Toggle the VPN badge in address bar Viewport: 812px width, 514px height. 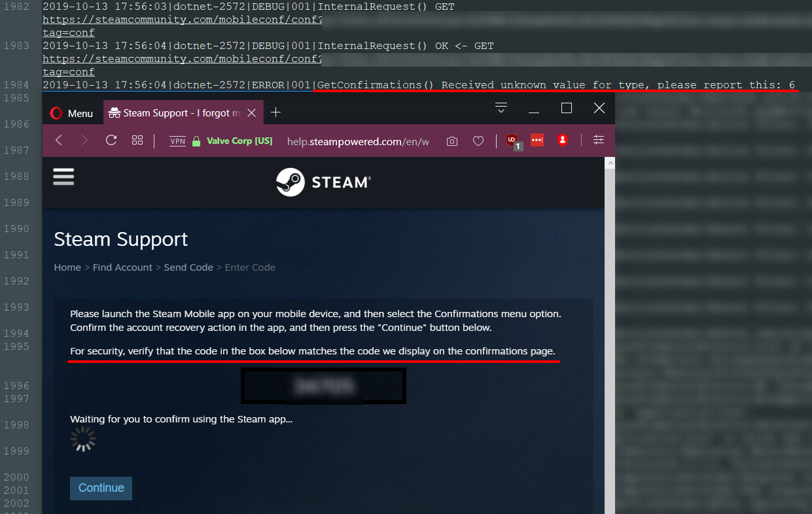(x=177, y=141)
